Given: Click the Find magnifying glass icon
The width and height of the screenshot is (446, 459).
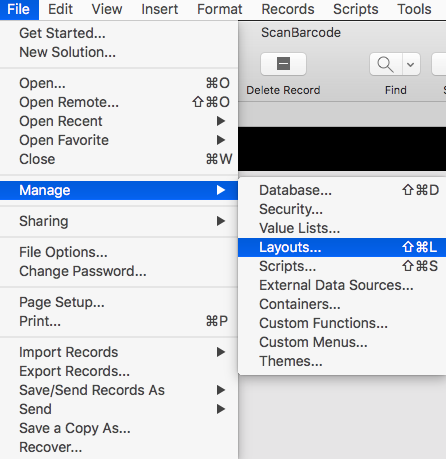Looking at the screenshot, I should pyautogui.click(x=385, y=64).
